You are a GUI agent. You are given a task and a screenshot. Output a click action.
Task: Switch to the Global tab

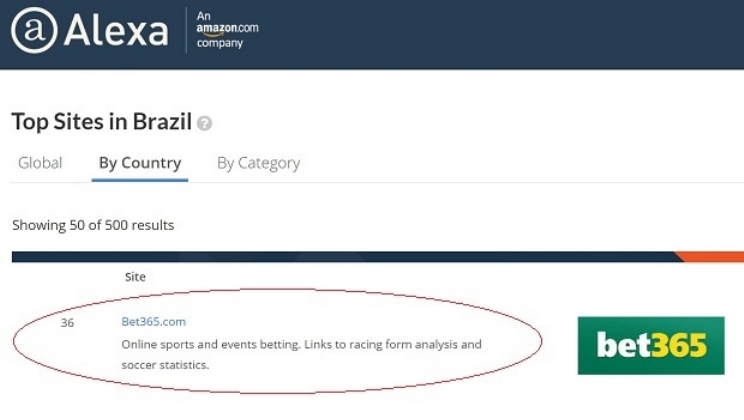coord(40,163)
